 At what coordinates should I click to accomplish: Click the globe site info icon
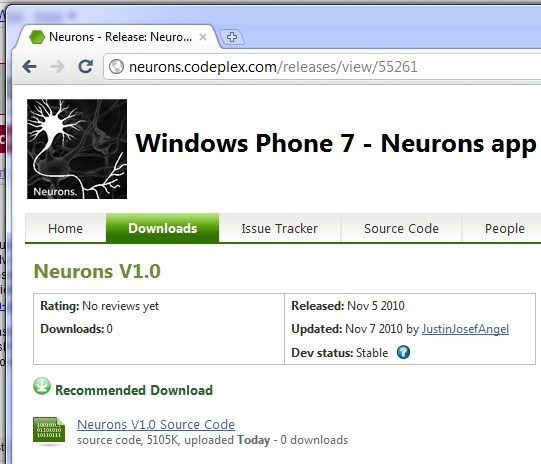point(116,67)
